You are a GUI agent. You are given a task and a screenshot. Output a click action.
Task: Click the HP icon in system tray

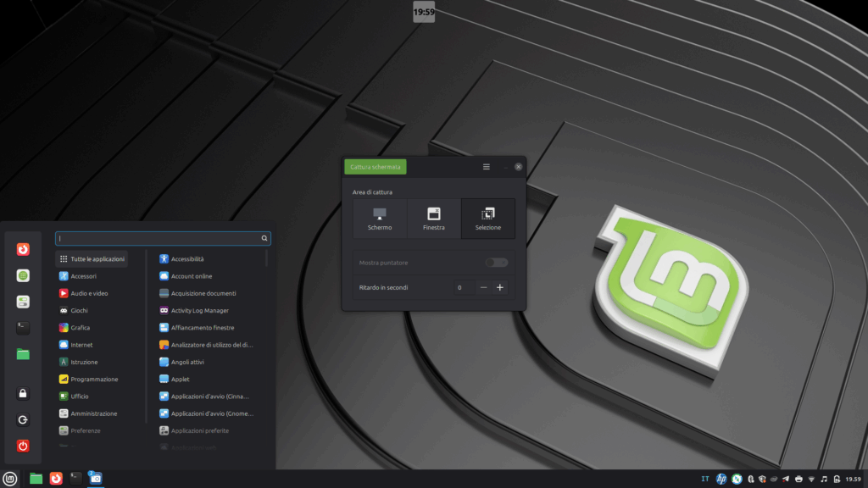pyautogui.click(x=721, y=480)
